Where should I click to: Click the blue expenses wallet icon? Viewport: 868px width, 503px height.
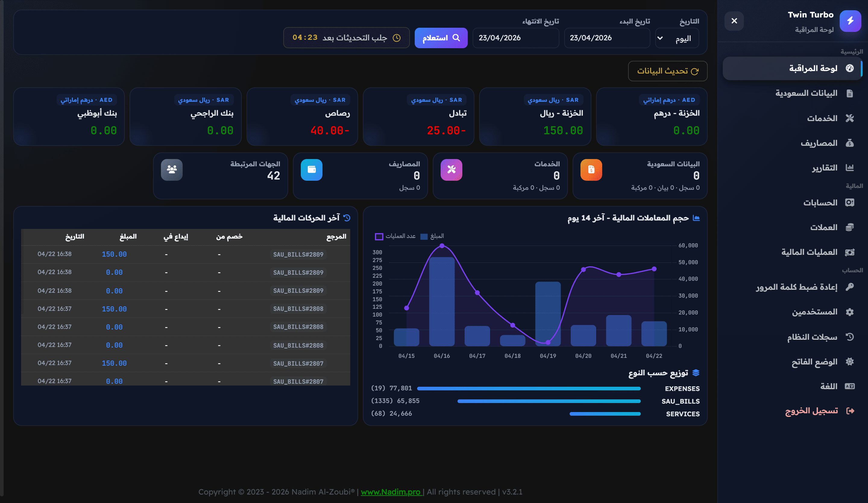click(x=311, y=170)
